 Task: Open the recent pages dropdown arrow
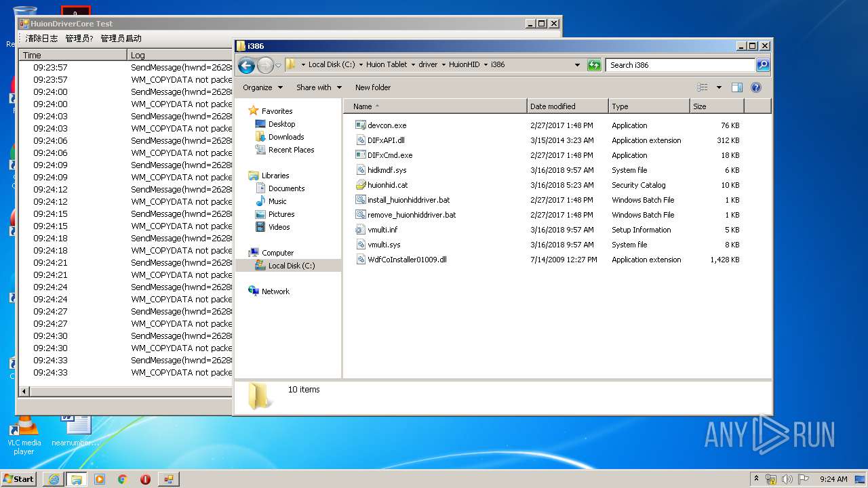click(x=278, y=66)
